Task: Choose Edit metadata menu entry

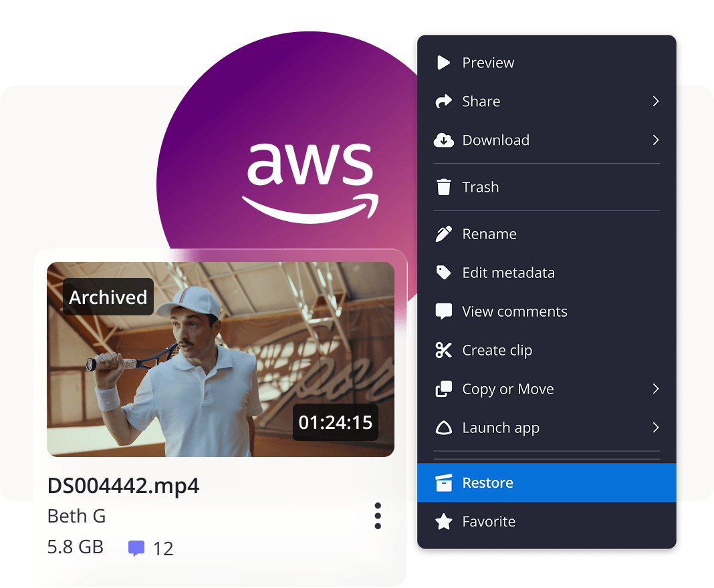Action: click(546, 273)
